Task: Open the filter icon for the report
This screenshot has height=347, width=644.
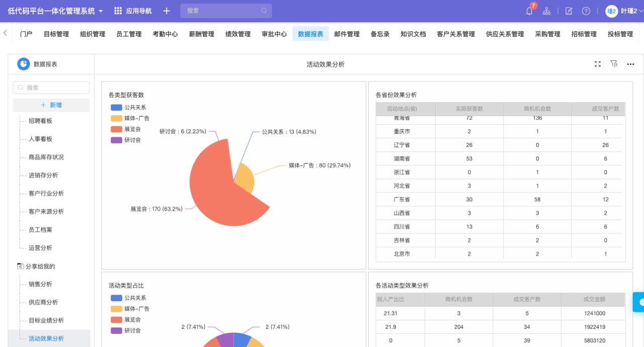Action: tap(614, 64)
